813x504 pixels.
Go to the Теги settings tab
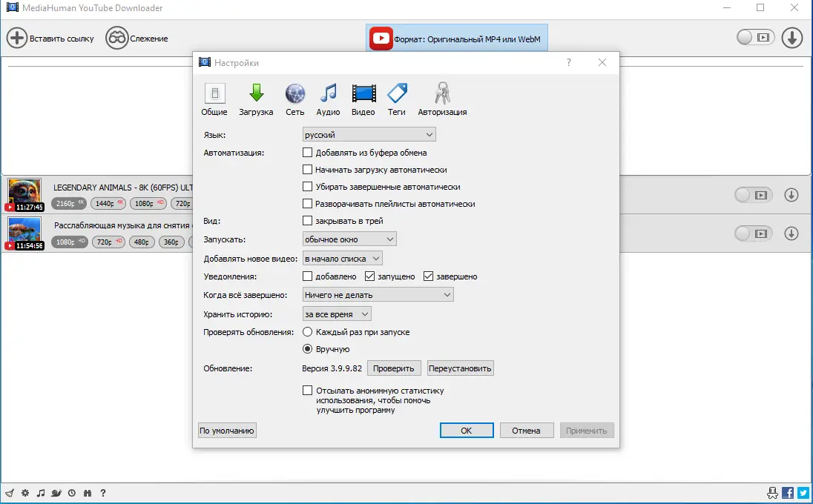[397, 99]
